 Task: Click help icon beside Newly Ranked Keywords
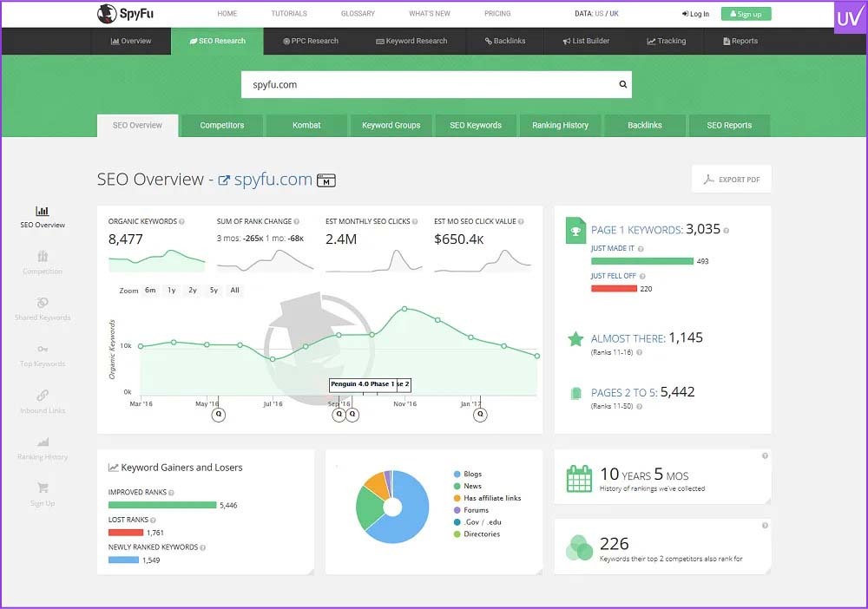202,547
